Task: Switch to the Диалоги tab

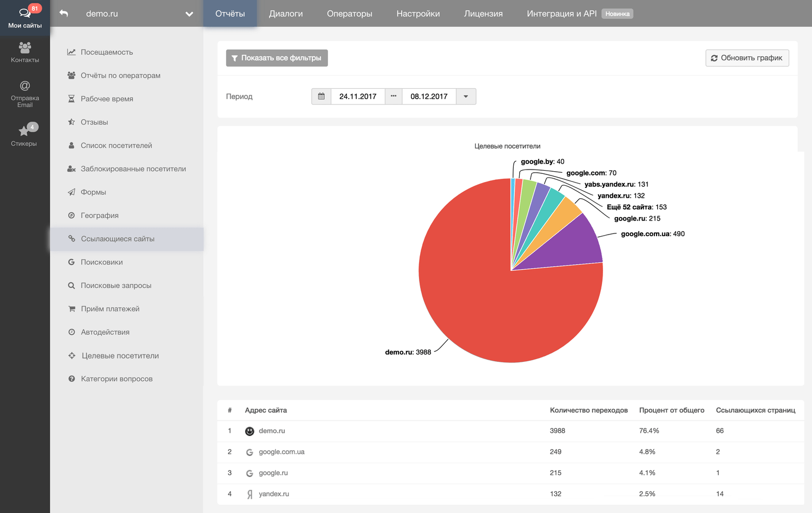Action: pyautogui.click(x=286, y=14)
